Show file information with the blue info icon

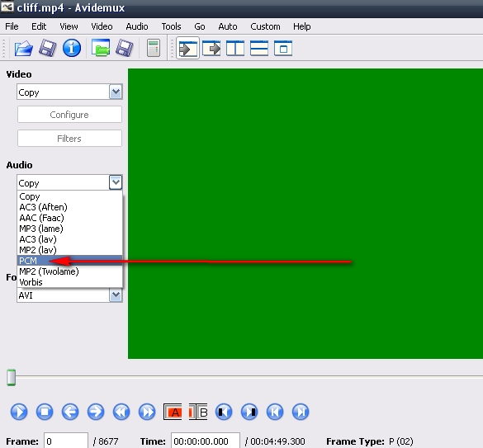click(x=72, y=48)
